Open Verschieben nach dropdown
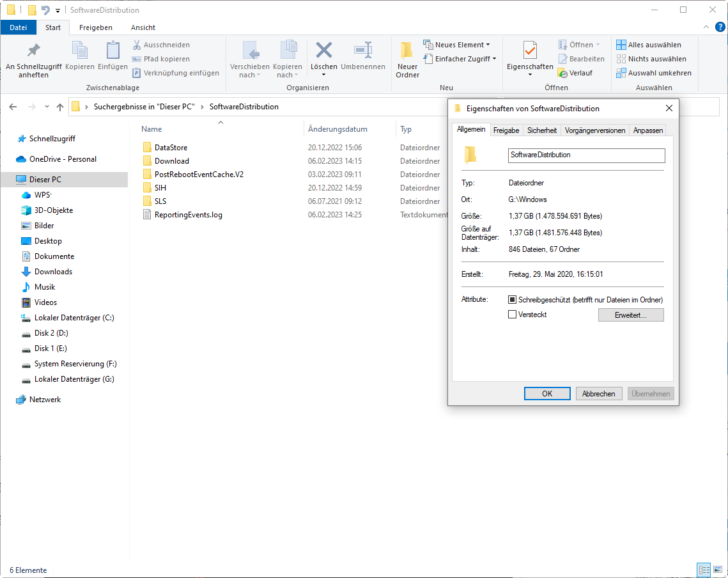The image size is (728, 578). tap(250, 70)
